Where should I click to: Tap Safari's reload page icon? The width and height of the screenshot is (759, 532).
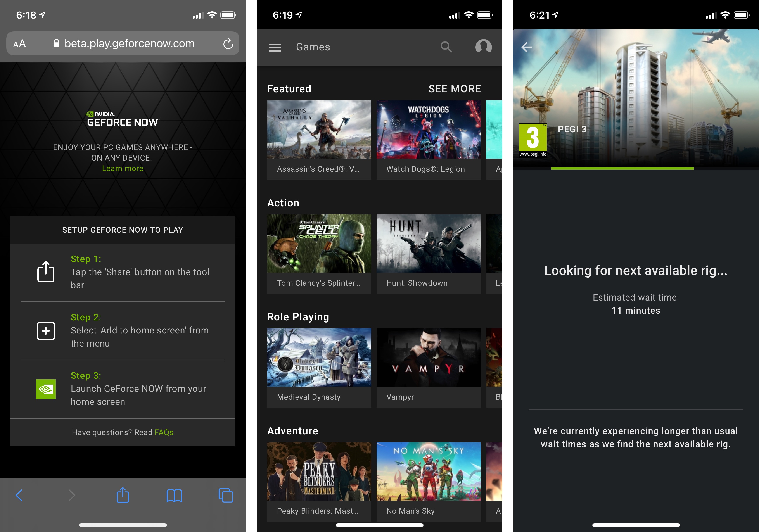(228, 44)
